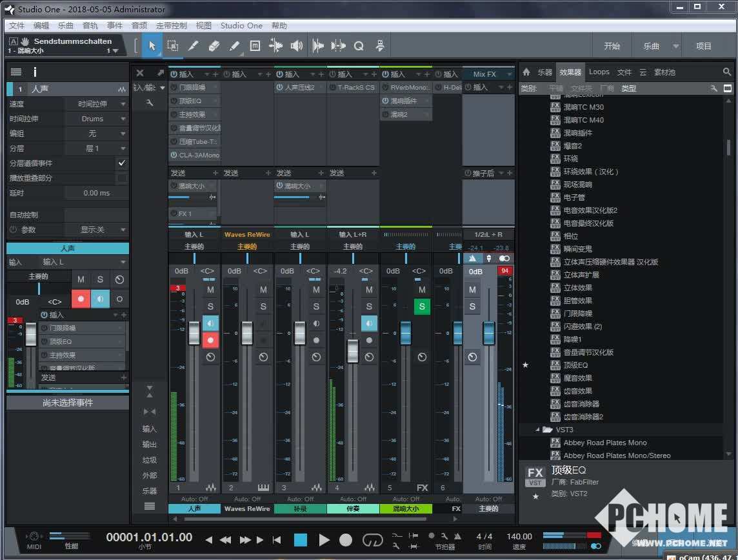This screenshot has height=560, width=738.
Task: Click the MIDI monitor icon in transport bar
Action: tap(34, 537)
